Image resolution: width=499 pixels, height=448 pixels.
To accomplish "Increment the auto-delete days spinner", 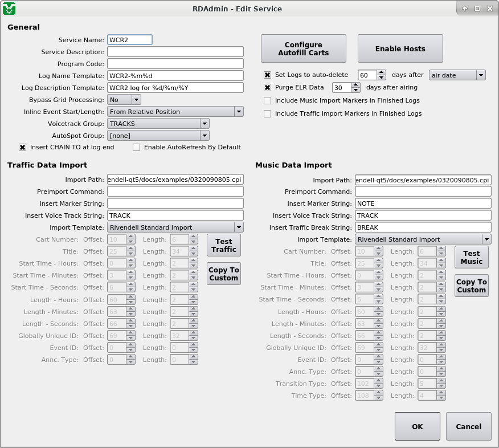I will click(382, 72).
